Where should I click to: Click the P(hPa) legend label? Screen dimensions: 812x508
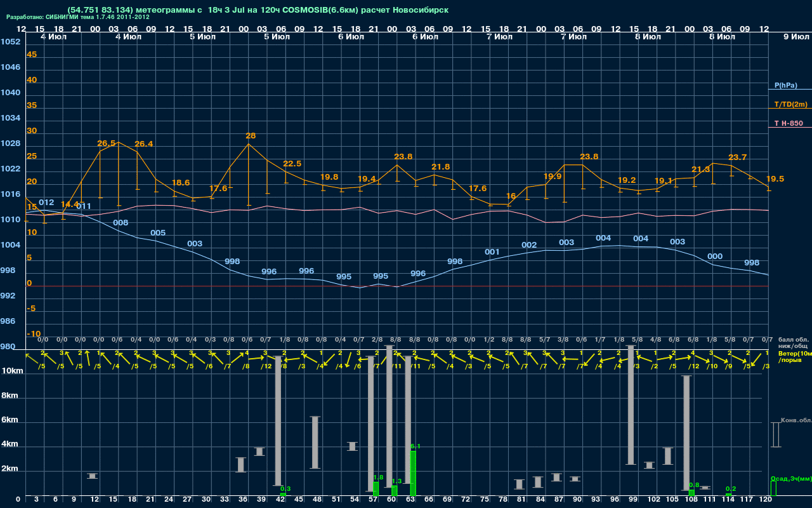point(785,85)
